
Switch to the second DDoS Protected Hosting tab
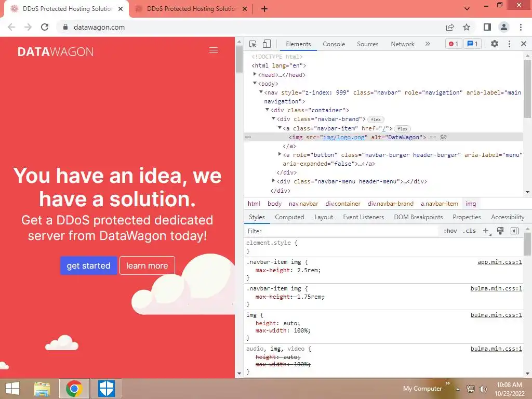(x=191, y=9)
